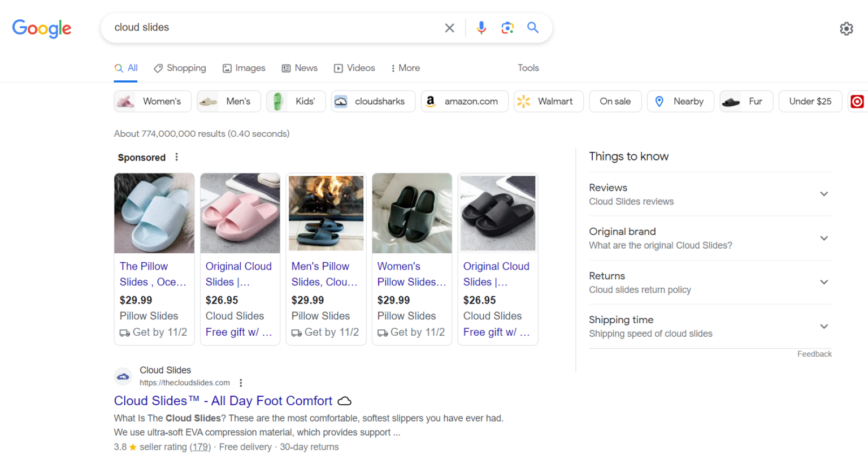868x460 pixels.
Task: Expand the Reviews section under Things to know
Action: [x=824, y=194]
